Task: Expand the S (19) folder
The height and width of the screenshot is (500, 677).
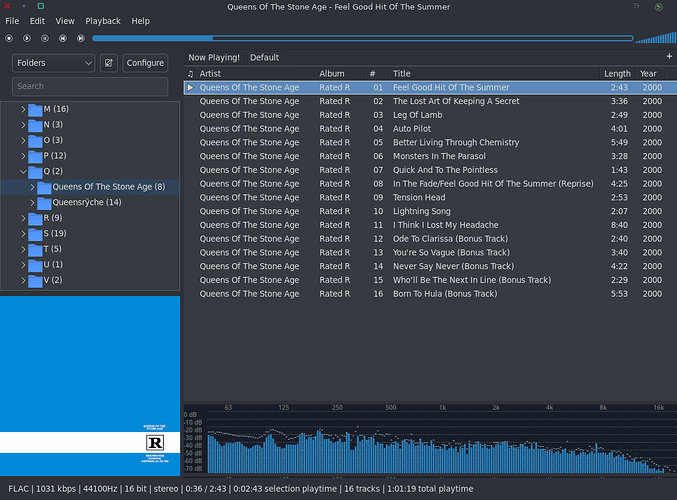Action: pos(23,234)
